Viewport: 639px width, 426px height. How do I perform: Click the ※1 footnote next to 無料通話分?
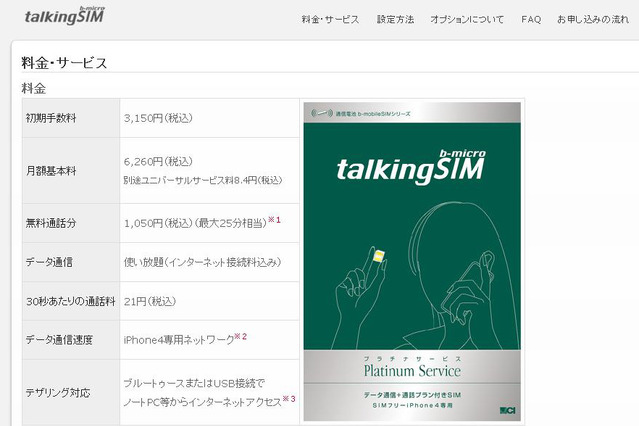(274, 220)
